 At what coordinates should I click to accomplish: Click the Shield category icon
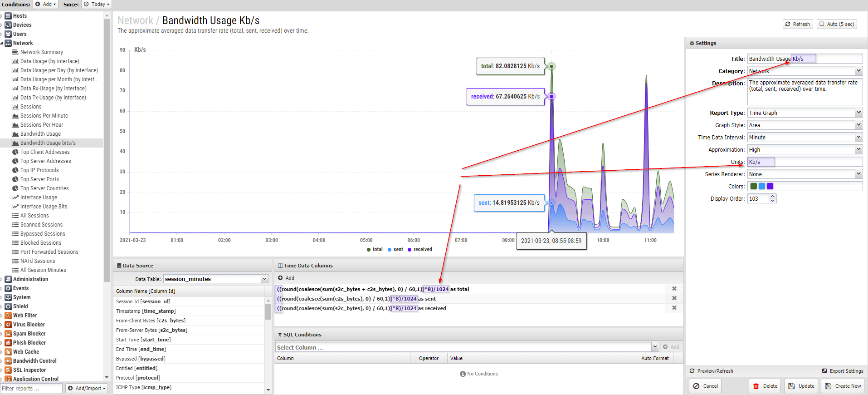[x=8, y=306]
